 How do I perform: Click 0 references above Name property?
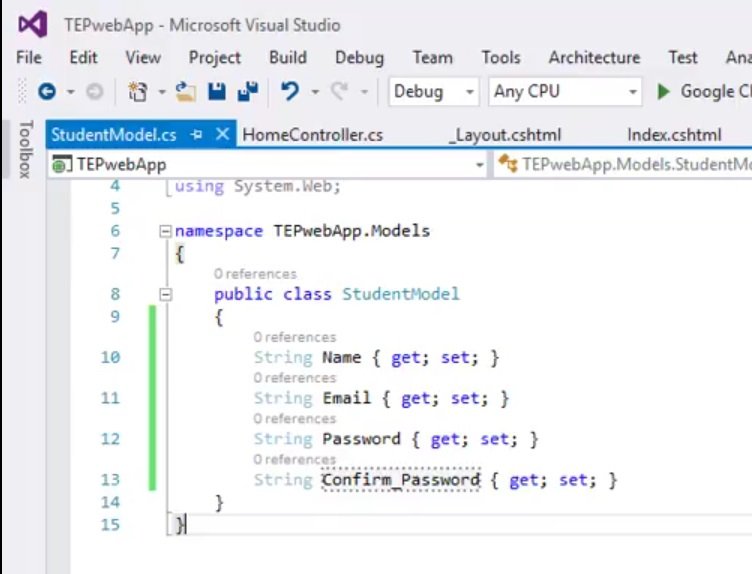[295, 337]
